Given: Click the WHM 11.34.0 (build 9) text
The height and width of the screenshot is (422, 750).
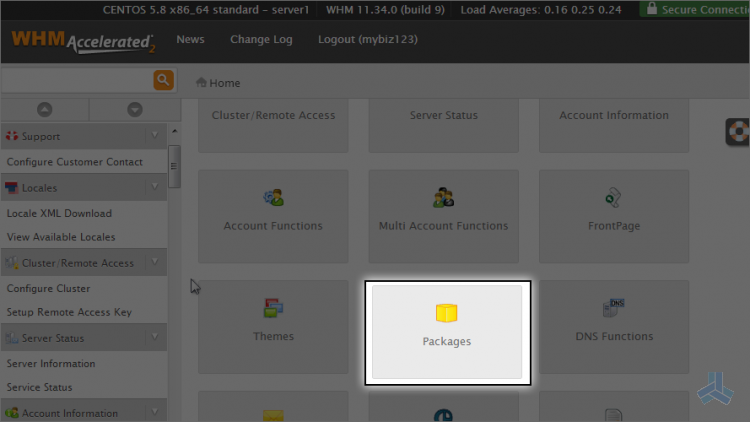Looking at the screenshot, I should click(x=385, y=10).
